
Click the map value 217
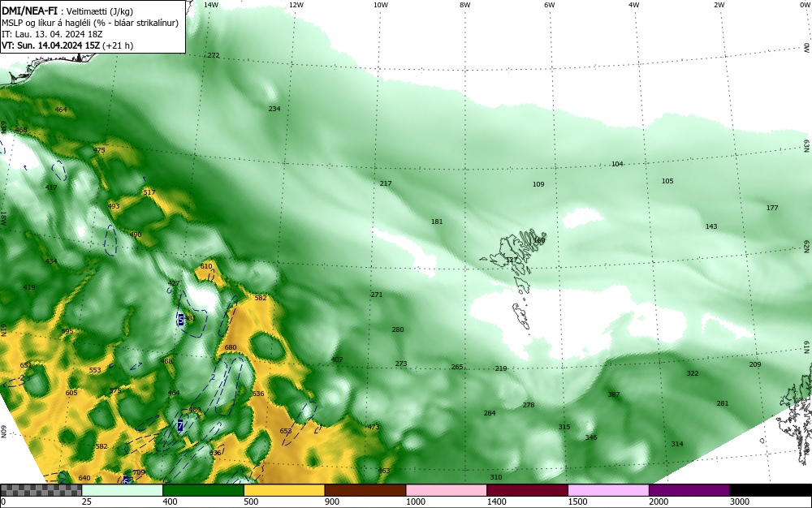click(x=385, y=183)
